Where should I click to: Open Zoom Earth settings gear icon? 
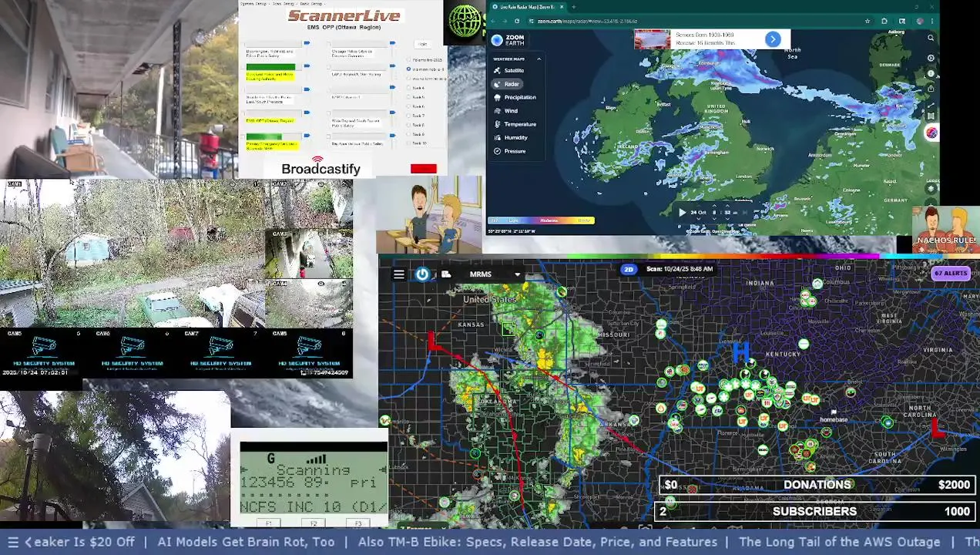931,59
